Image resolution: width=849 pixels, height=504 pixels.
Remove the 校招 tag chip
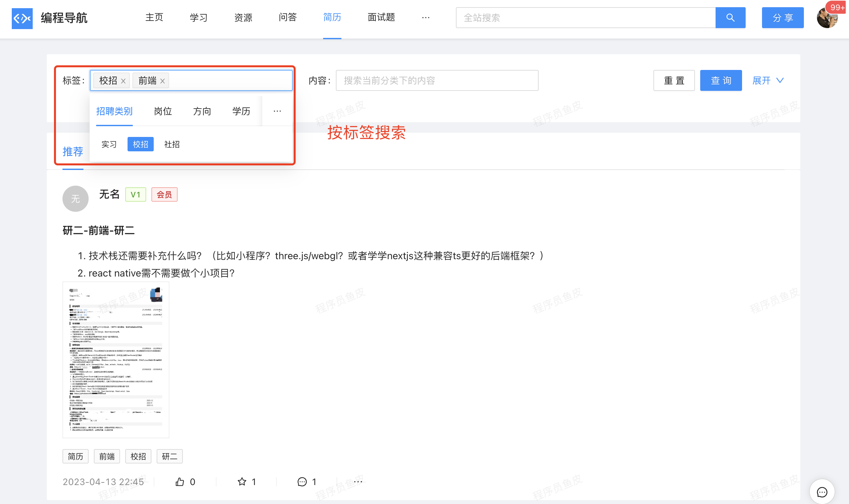pyautogui.click(x=123, y=81)
